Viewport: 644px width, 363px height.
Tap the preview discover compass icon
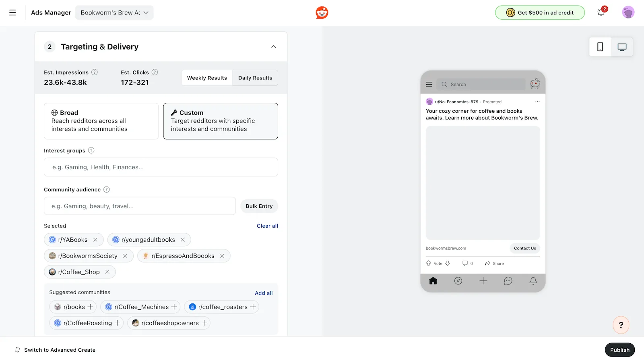tap(458, 281)
